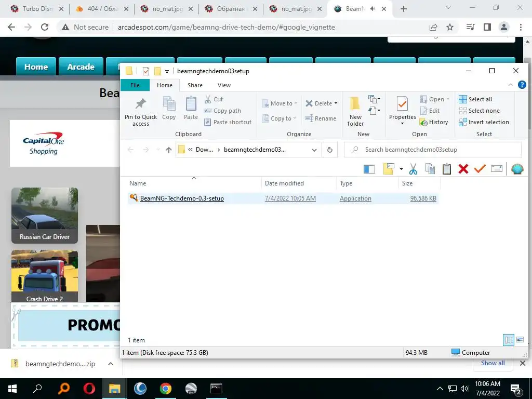The height and width of the screenshot is (399, 532).
Task: Click the Paste clipboard icon in the ribbon
Action: 191,103
